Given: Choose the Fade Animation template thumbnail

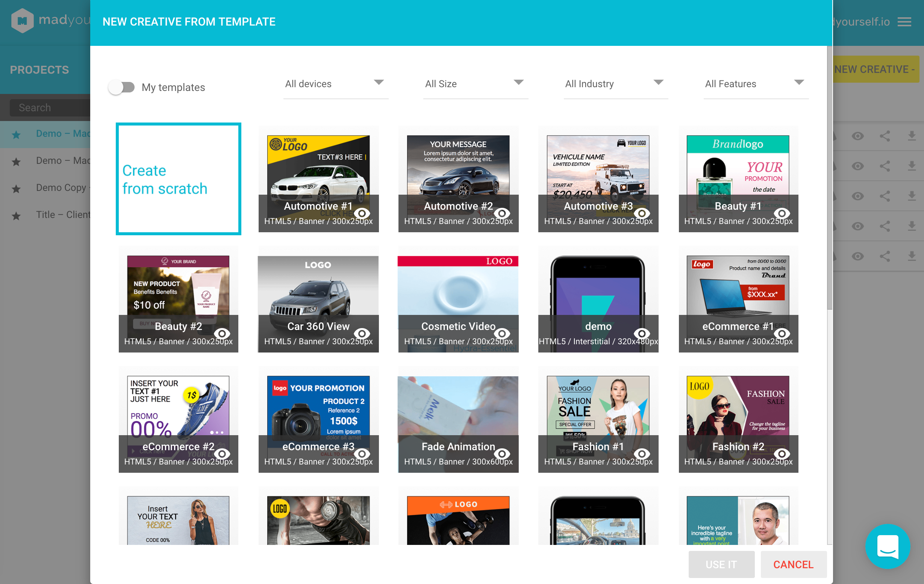Looking at the screenshot, I should (x=459, y=419).
